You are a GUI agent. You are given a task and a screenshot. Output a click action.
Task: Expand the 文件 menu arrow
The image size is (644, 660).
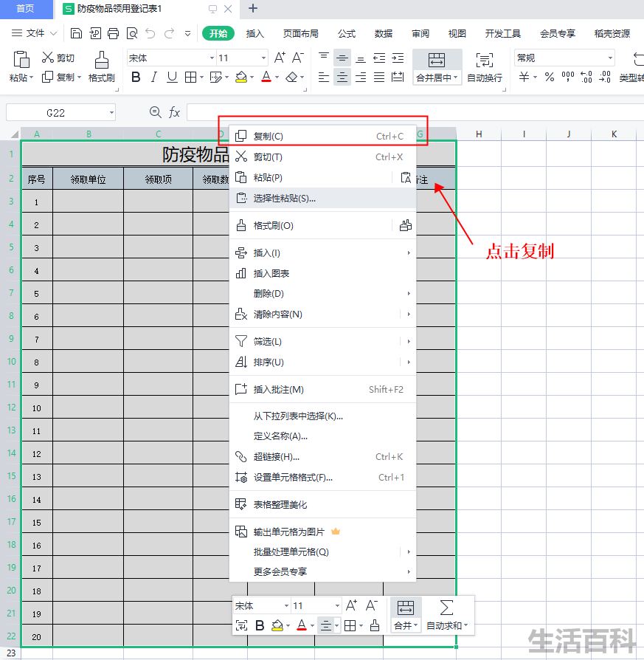pyautogui.click(x=53, y=33)
